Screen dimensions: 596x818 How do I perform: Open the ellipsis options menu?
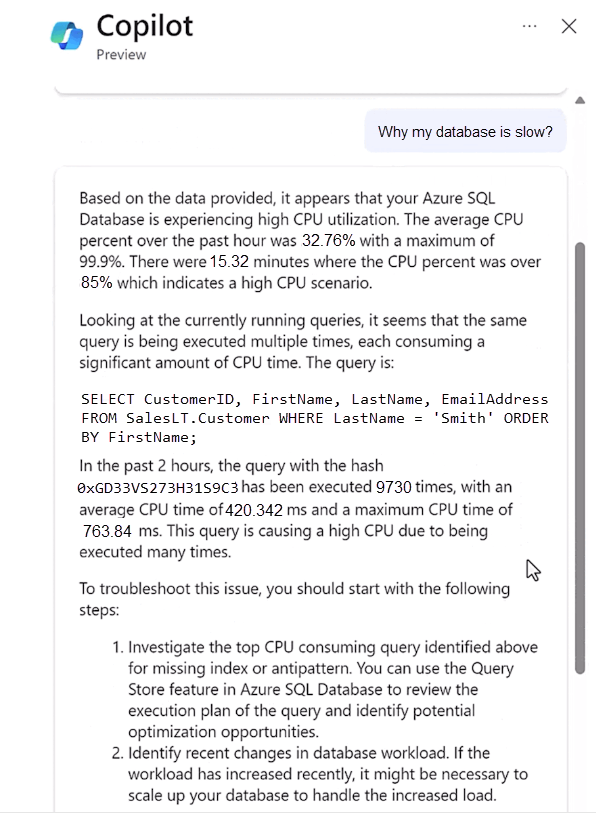coord(529,26)
